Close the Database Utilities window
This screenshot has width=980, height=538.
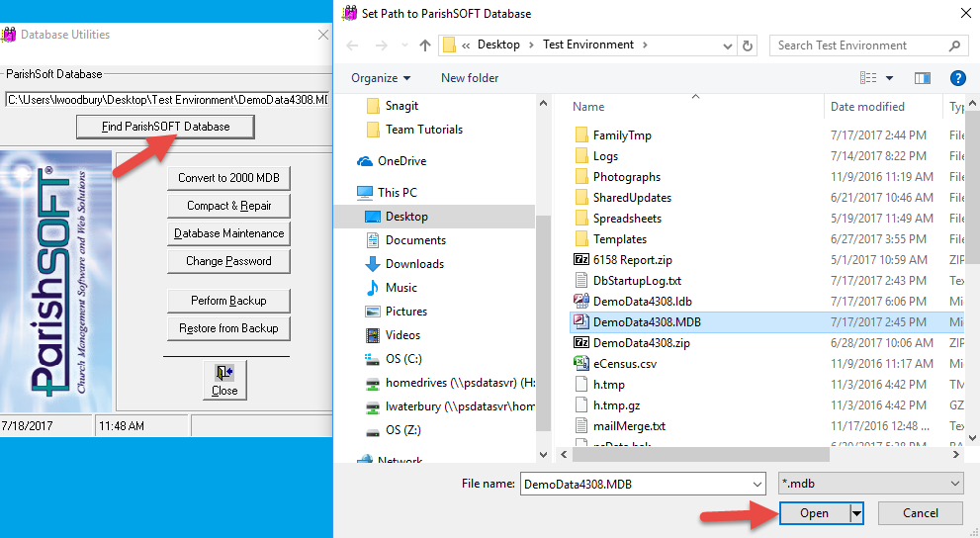(323, 35)
